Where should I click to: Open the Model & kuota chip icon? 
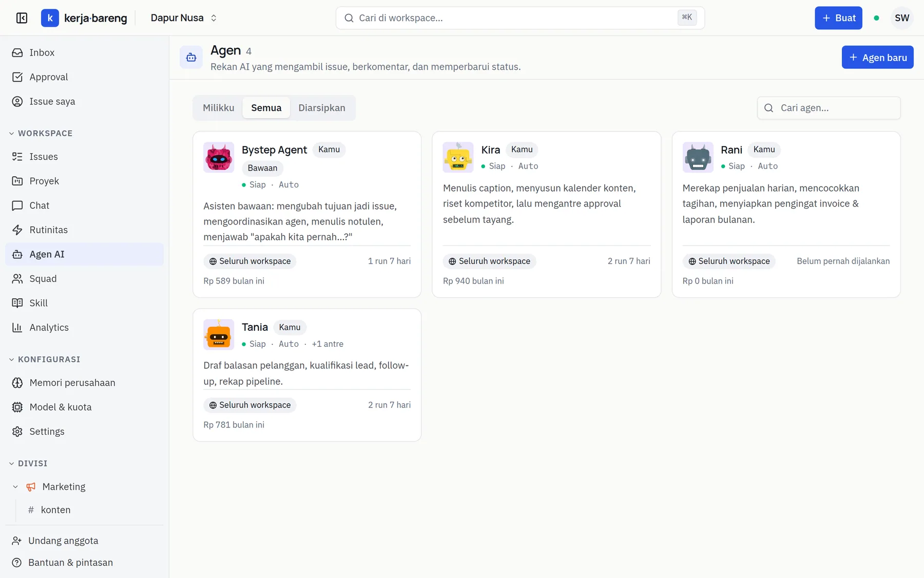pyautogui.click(x=17, y=407)
